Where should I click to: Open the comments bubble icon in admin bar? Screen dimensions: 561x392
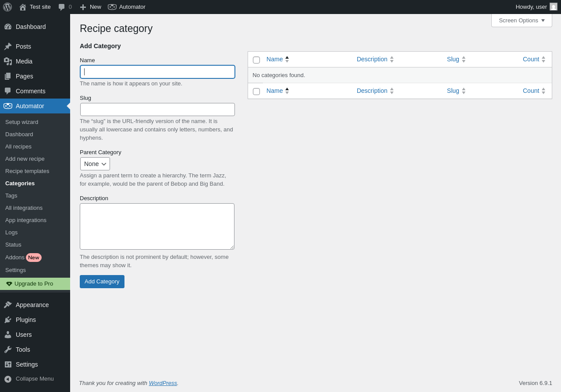[62, 7]
